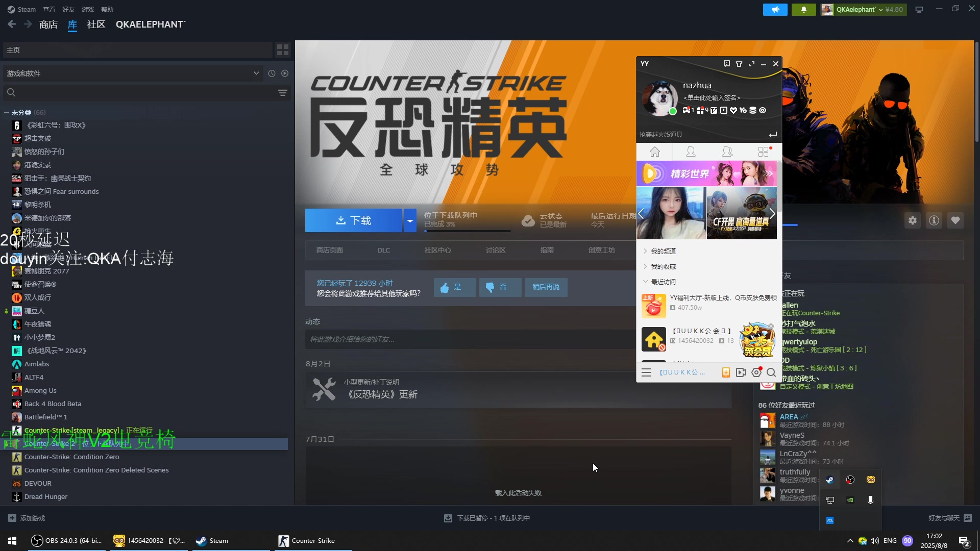
Task: Open the YY feedback message icon
Action: [x=726, y=64]
